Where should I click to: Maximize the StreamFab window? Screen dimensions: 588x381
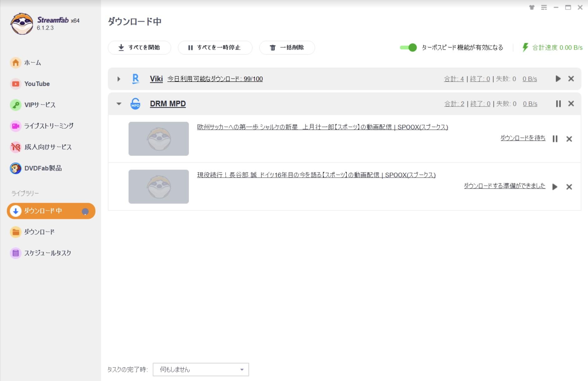click(568, 7)
